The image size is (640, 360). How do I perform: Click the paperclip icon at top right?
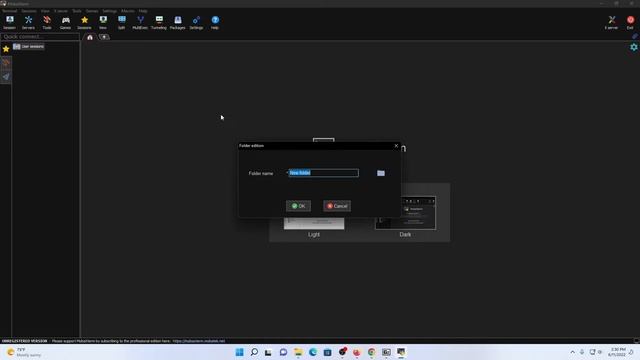635,36
